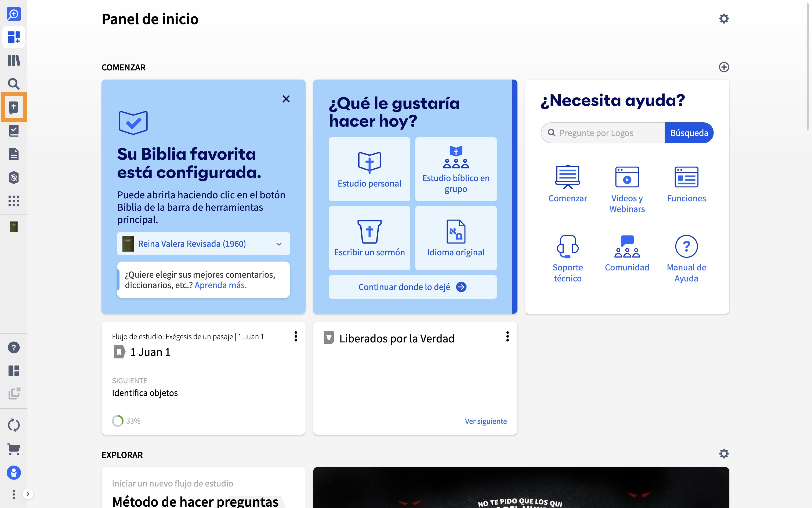Click the sync refresh icon in sidebar
This screenshot has height=508, width=812.
(x=14, y=425)
